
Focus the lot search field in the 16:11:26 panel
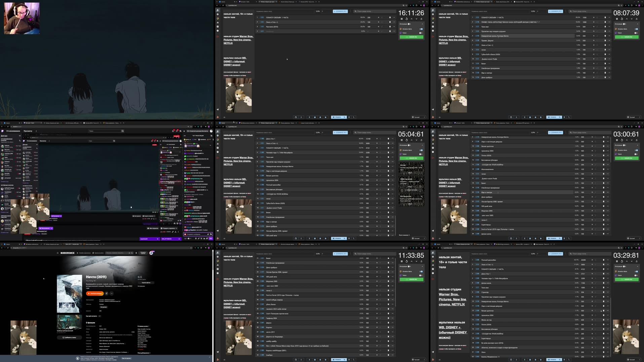pos(375,11)
